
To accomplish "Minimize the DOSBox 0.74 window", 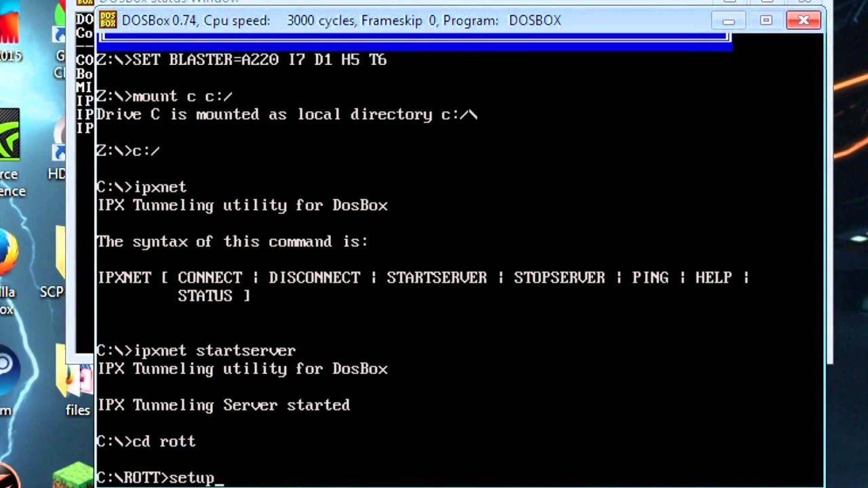I will 729,20.
